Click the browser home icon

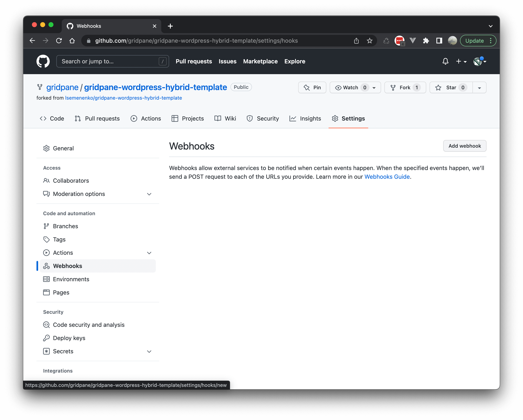pyautogui.click(x=72, y=41)
